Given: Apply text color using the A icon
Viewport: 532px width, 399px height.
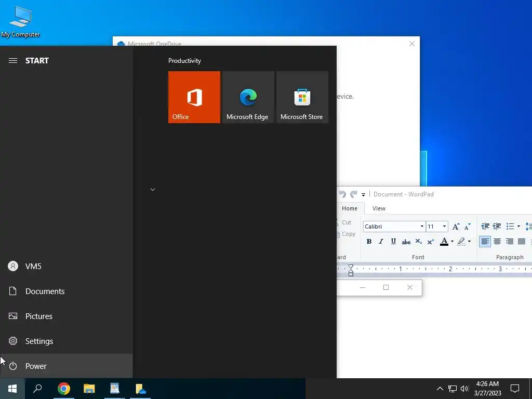Looking at the screenshot, I should coord(444,241).
